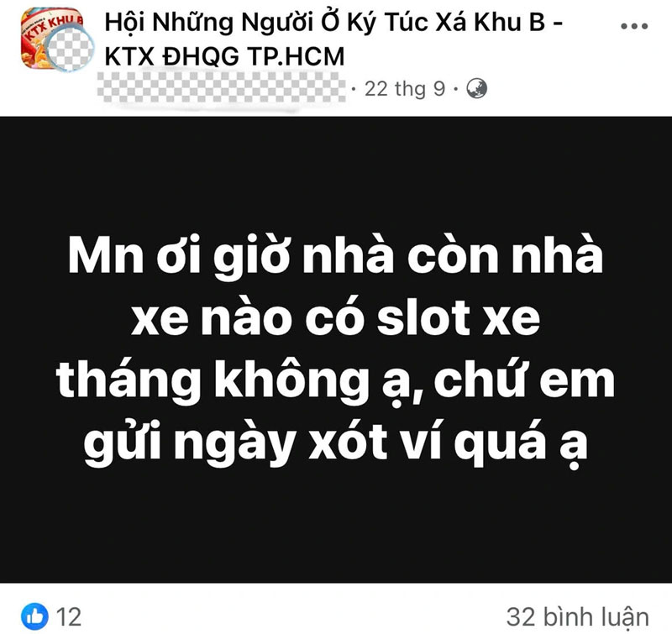This screenshot has width=672, height=634.
Task: Click the '22 thg 9' post timestamp
Action: coord(405,89)
